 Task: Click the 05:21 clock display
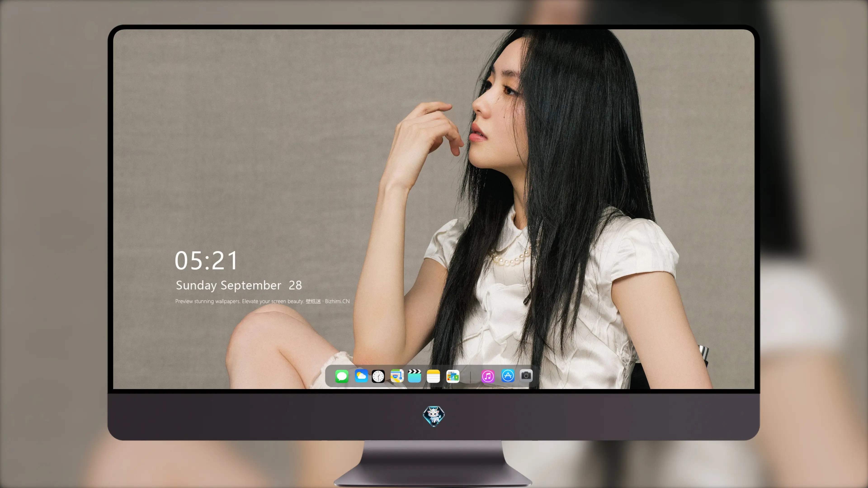[206, 261]
